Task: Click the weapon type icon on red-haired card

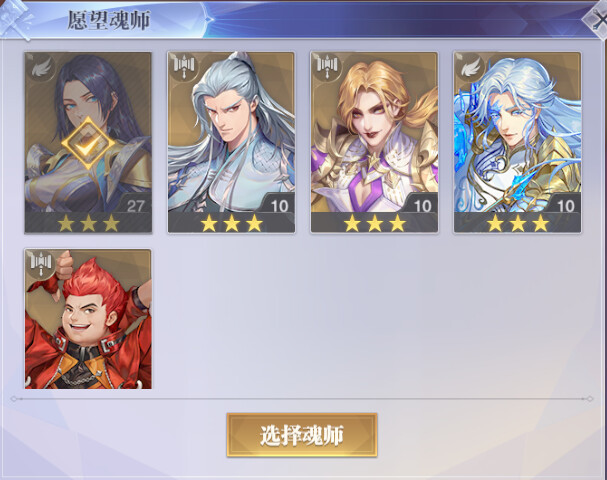Action: 41,263
